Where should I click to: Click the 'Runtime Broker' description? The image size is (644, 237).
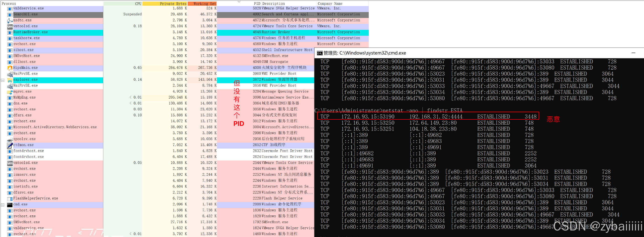point(276,32)
